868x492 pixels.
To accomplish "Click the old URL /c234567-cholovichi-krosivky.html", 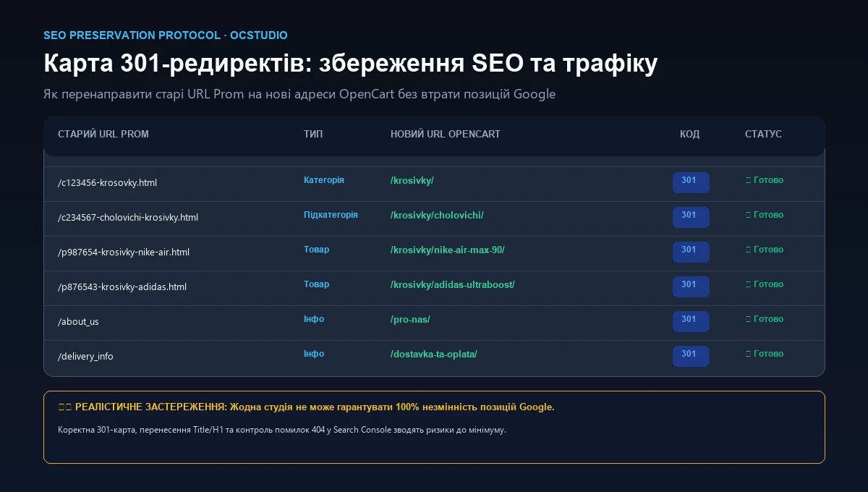I will tap(128, 218).
